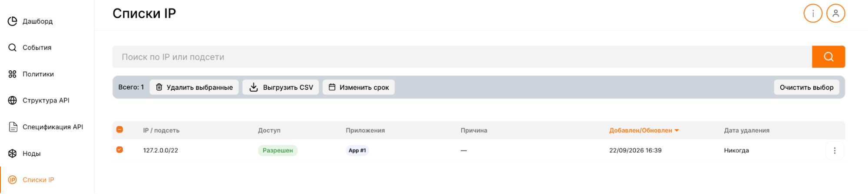Image resolution: width=868 pixels, height=194 pixels.
Task: Click the Причина column header
Action: click(x=474, y=130)
